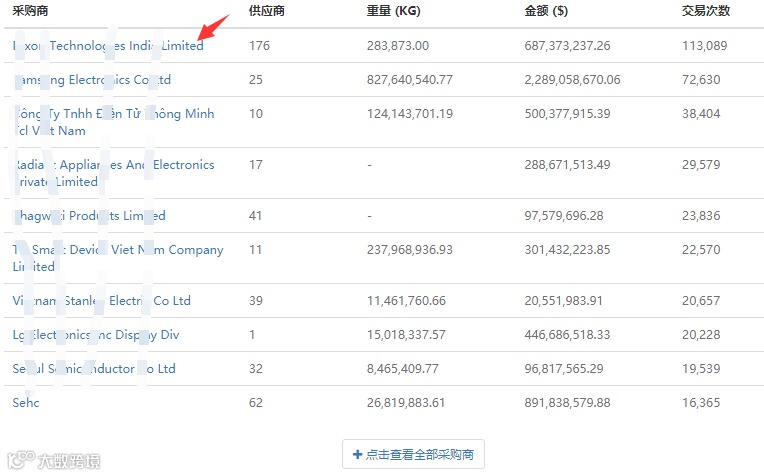The width and height of the screenshot is (764, 476).
Task: Select transaction count 19,539
Action: click(x=701, y=369)
